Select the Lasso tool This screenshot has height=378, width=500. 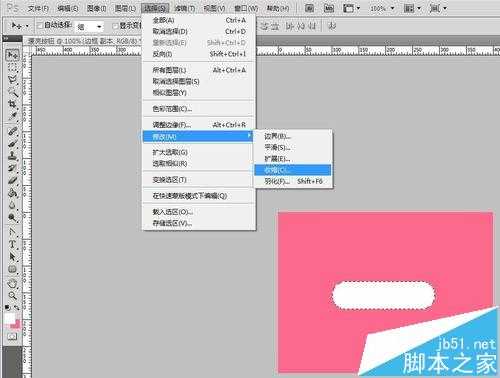(x=12, y=79)
